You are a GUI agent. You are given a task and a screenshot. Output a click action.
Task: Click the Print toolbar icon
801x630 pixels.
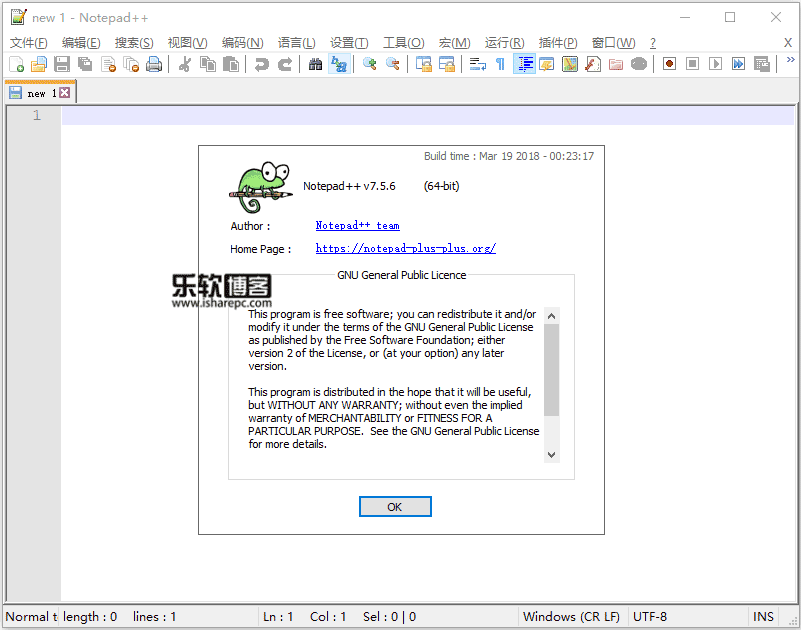(x=154, y=64)
